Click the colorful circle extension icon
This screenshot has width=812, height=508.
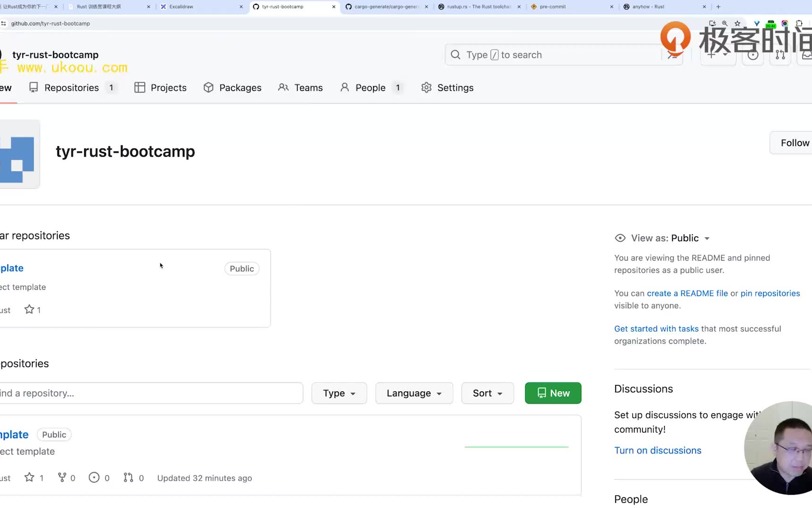784,24
